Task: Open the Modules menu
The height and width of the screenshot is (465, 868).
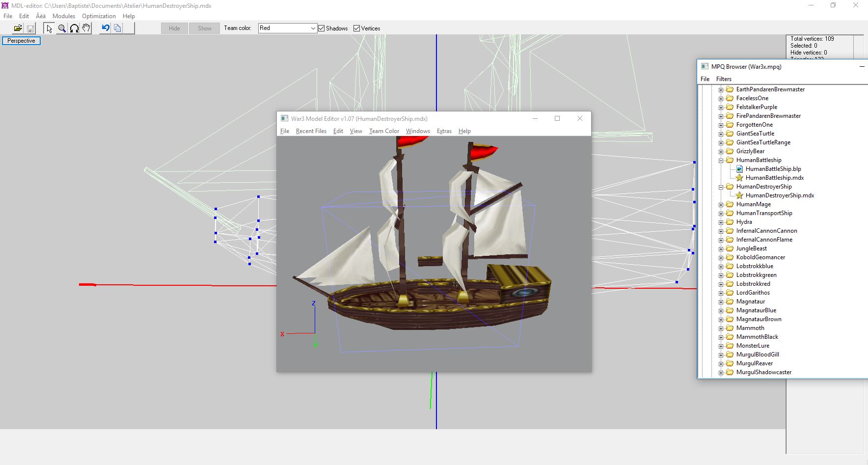Action: tap(64, 16)
